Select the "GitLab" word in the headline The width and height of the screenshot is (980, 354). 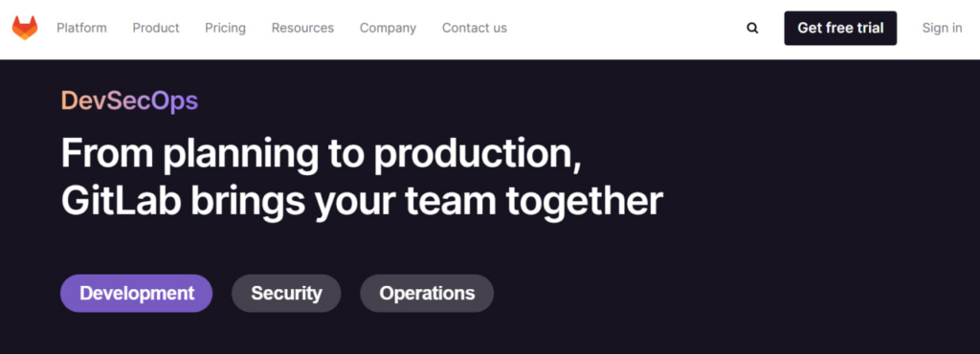click(x=121, y=202)
